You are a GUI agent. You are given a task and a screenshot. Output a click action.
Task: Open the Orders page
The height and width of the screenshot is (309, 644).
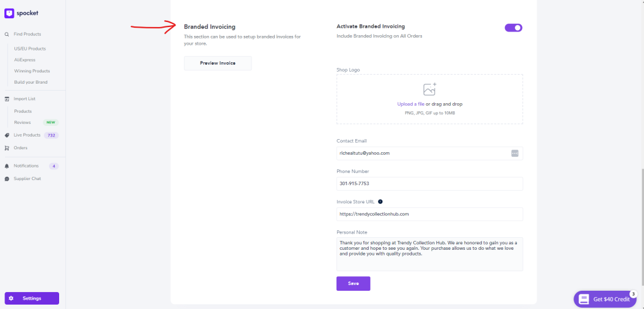point(21,148)
